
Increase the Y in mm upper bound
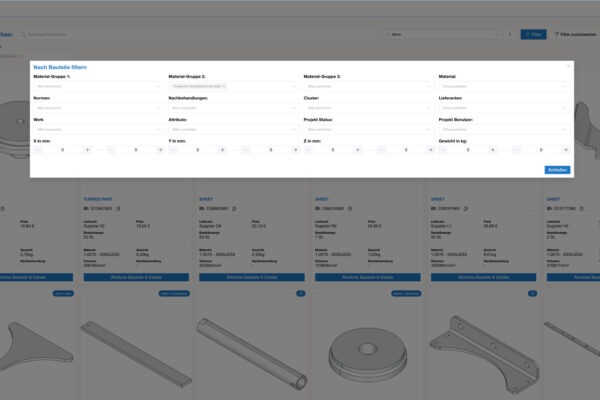pyautogui.click(x=295, y=150)
